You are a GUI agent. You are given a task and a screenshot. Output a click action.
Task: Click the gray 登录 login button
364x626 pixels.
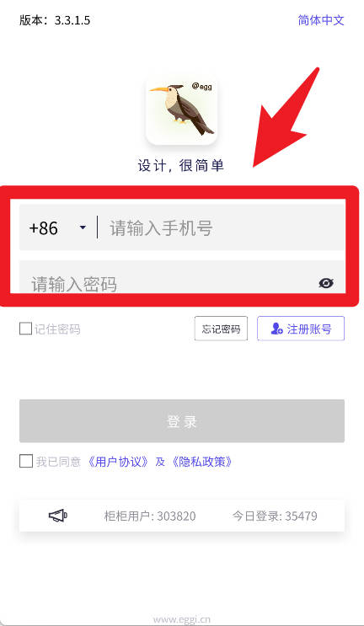pyautogui.click(x=182, y=420)
